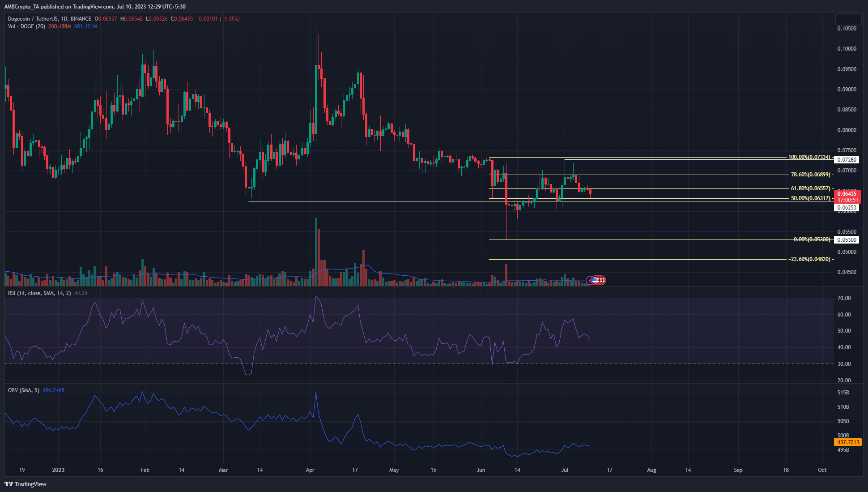Click the 0.08000 price axis label
This screenshot has height=492, width=868.
click(847, 130)
